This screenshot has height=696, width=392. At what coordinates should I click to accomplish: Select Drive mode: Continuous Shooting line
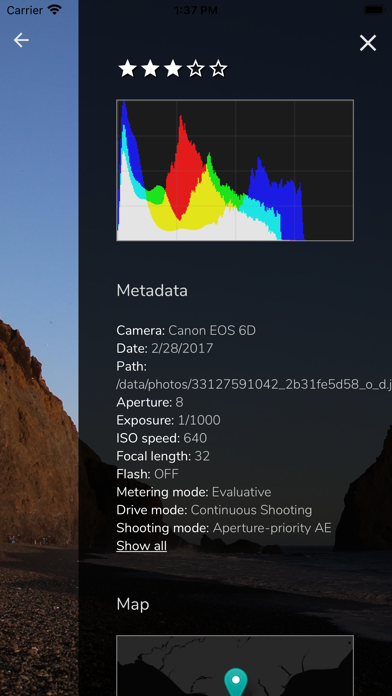[x=214, y=510]
